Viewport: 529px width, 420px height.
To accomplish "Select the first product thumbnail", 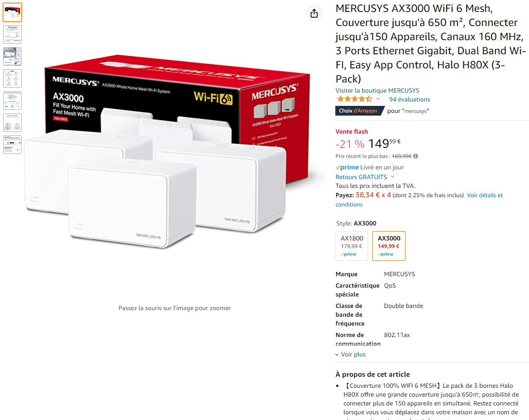I will point(12,12).
